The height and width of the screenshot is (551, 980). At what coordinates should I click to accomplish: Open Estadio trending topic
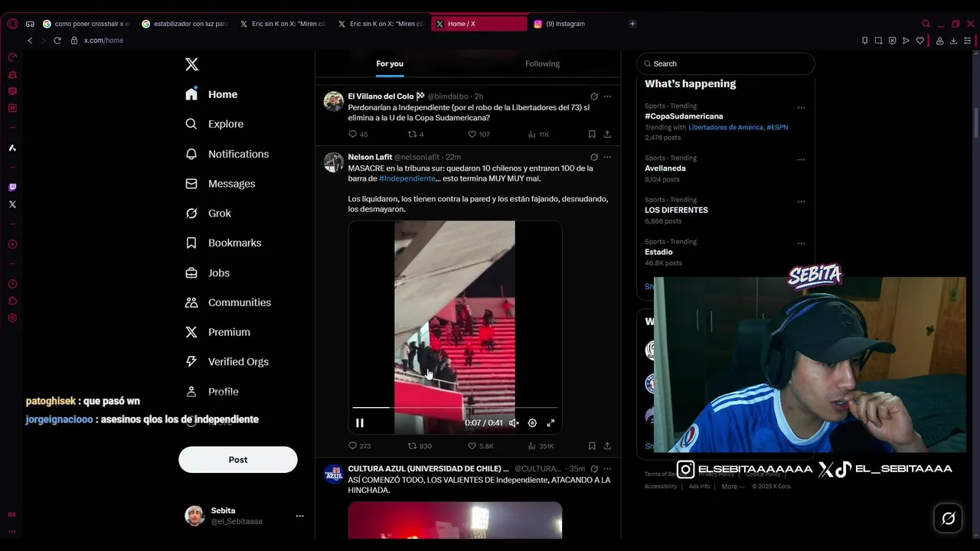pyautogui.click(x=658, y=252)
